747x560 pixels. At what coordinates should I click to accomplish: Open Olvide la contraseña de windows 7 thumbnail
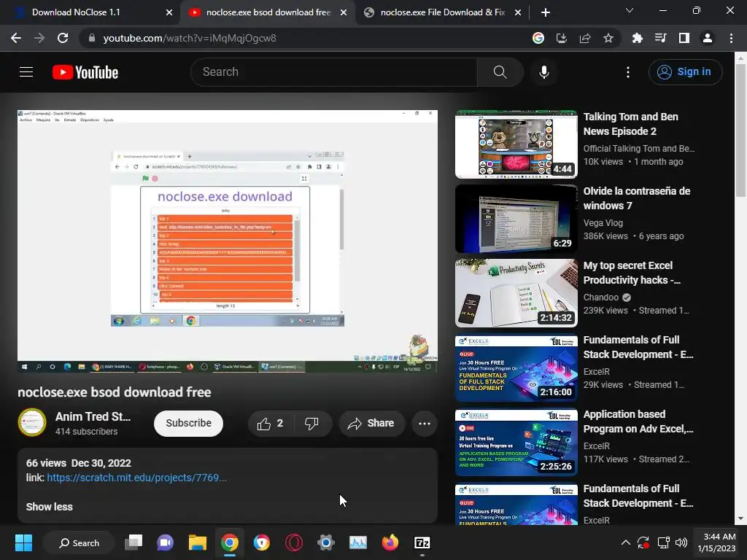pos(516,219)
